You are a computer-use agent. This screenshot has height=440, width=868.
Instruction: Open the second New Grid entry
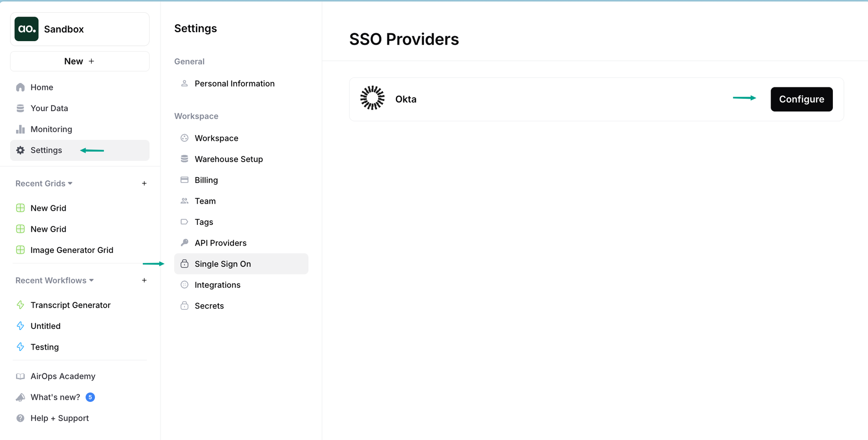80,229
